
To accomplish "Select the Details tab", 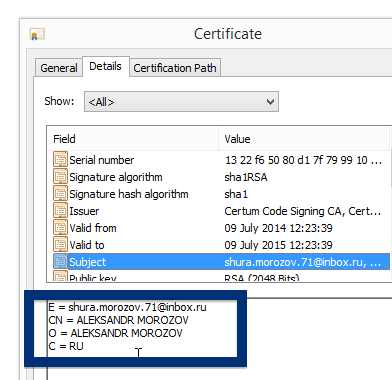I will (105, 66).
